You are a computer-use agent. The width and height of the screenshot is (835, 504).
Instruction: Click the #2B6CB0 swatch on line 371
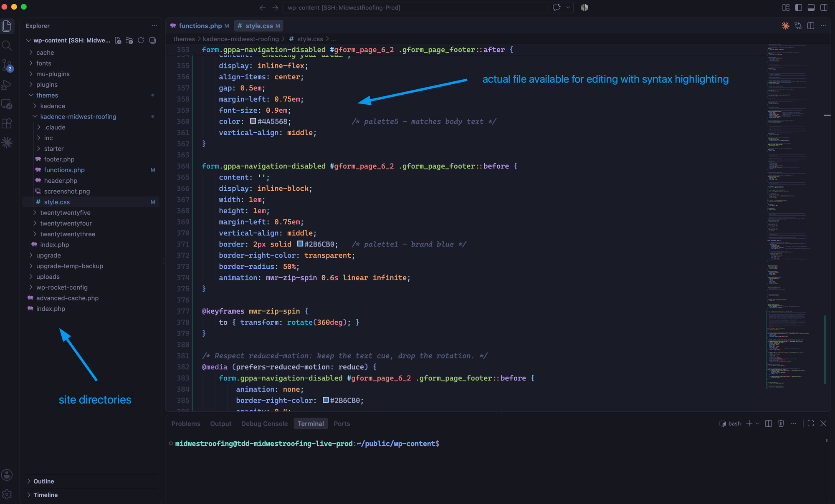(x=300, y=244)
